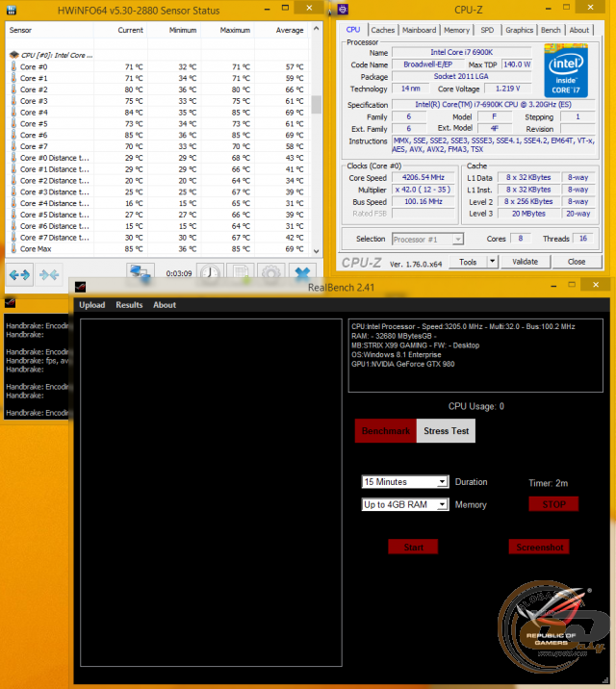Click the HWiNFO64 title bar app icon
616x689 pixels.
(x=12, y=10)
